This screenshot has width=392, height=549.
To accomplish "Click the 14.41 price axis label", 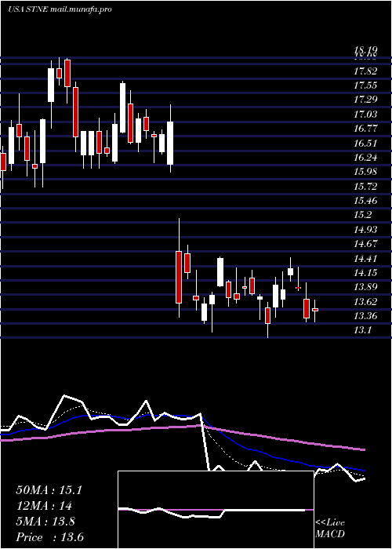I will [x=365, y=259].
